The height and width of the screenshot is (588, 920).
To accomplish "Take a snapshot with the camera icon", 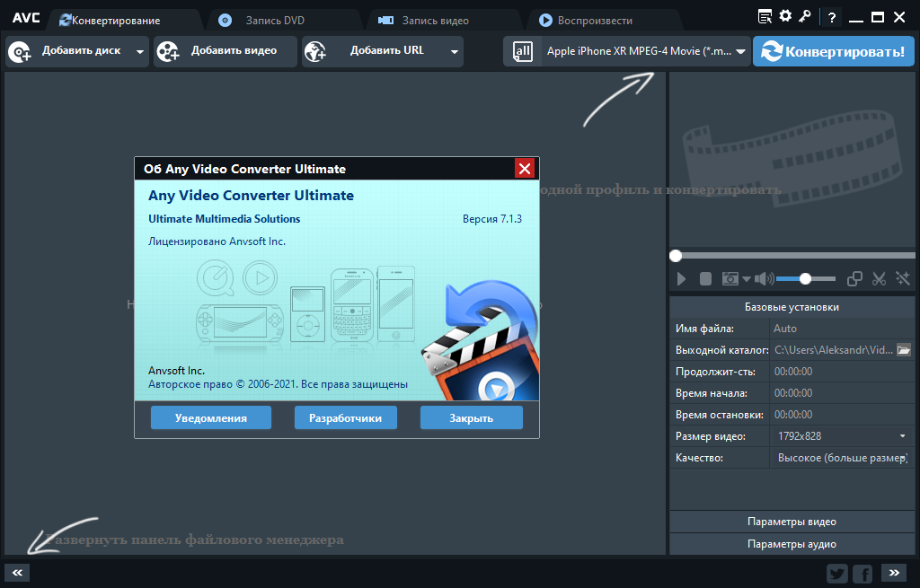I will coord(730,279).
